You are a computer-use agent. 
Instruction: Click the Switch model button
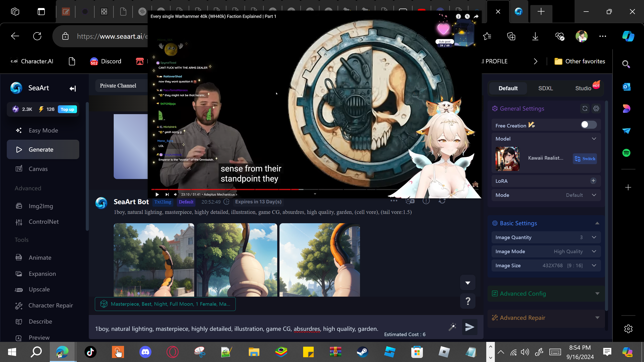click(x=585, y=159)
